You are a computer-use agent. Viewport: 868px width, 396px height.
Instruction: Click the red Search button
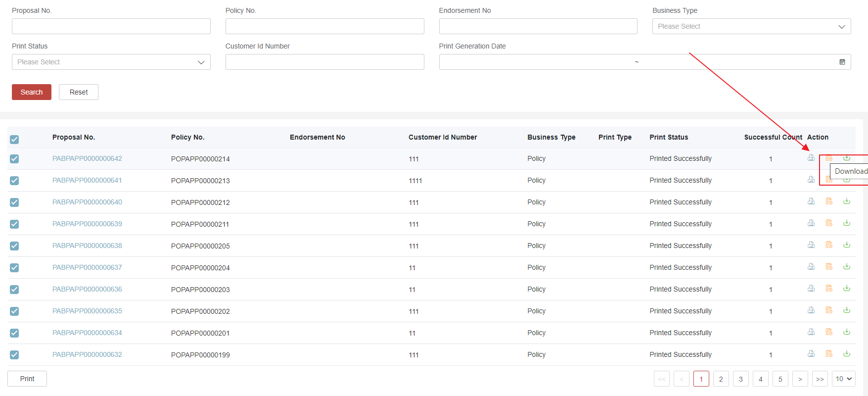point(32,92)
